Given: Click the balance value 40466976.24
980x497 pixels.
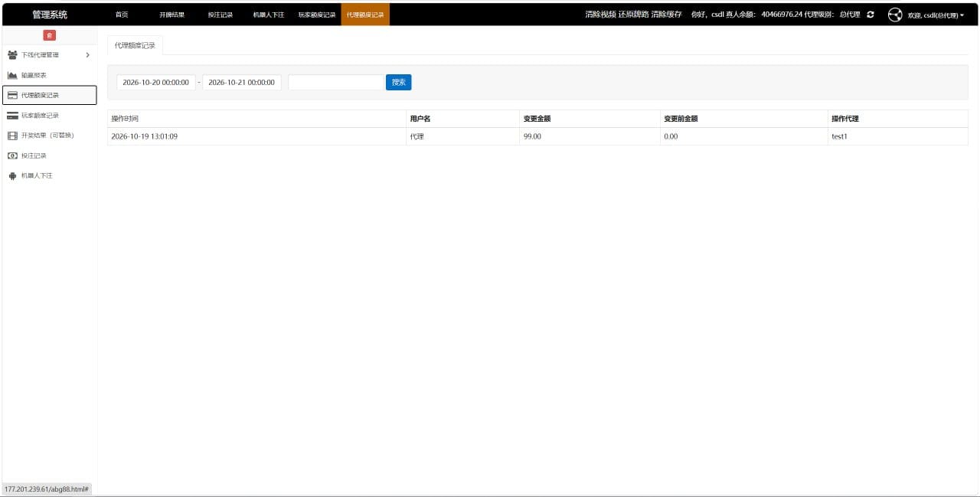Looking at the screenshot, I should click(782, 15).
